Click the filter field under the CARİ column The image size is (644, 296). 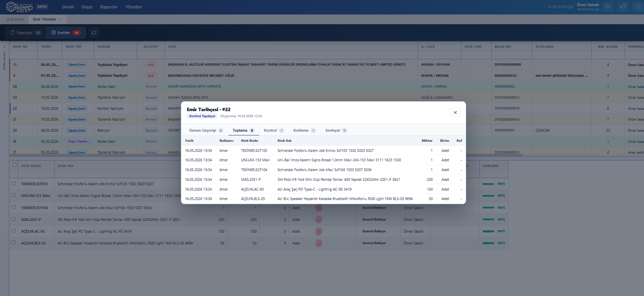291,55
